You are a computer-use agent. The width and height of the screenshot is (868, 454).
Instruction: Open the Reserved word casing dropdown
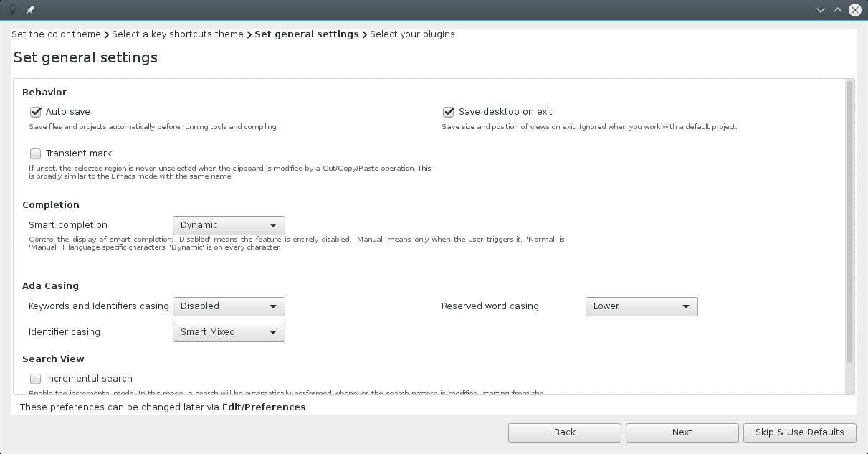(x=641, y=306)
